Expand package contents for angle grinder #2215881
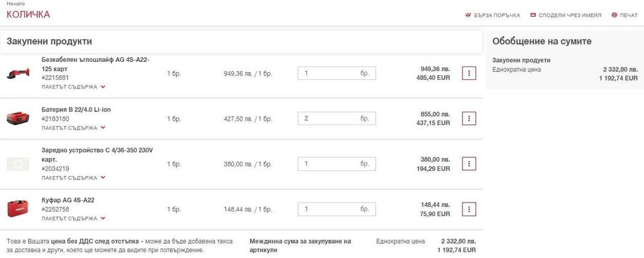 click(x=73, y=87)
